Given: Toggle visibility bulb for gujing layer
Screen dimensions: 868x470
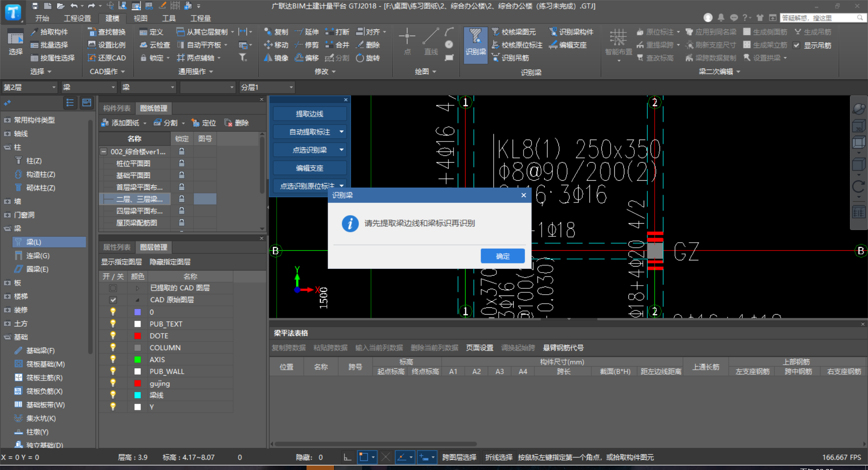Looking at the screenshot, I should [x=113, y=383].
